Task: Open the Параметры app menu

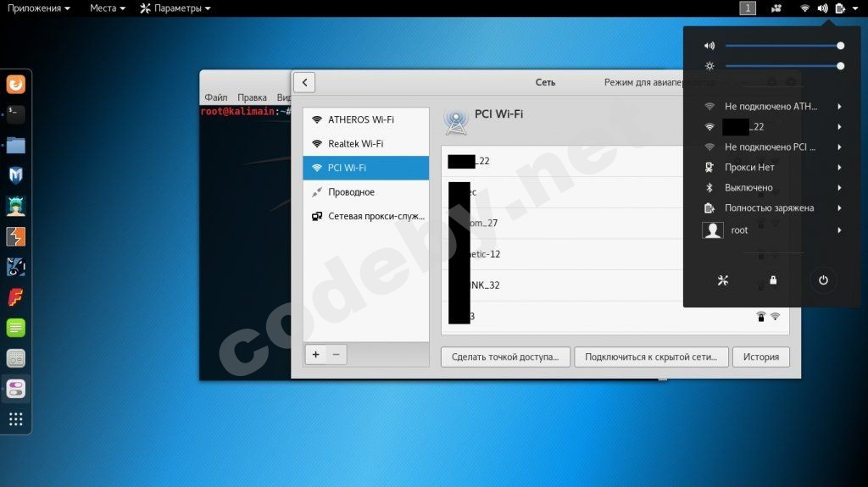Action: (175, 8)
